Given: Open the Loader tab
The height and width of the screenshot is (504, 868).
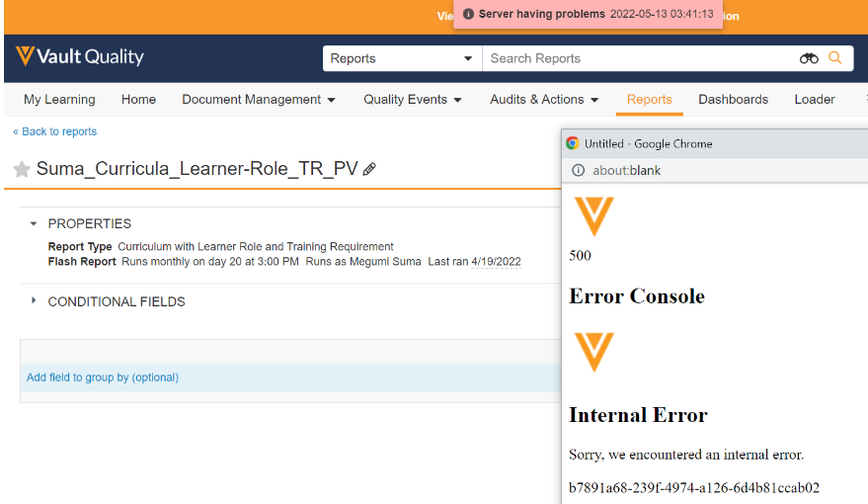Looking at the screenshot, I should point(814,100).
